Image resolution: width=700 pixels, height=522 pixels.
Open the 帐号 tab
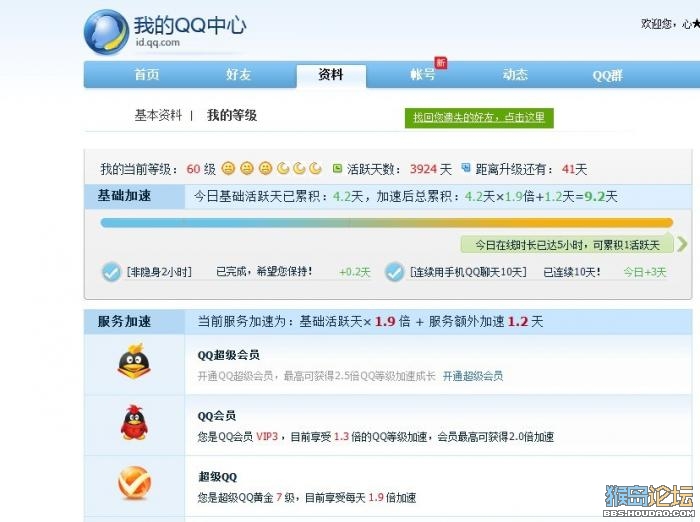(x=422, y=74)
